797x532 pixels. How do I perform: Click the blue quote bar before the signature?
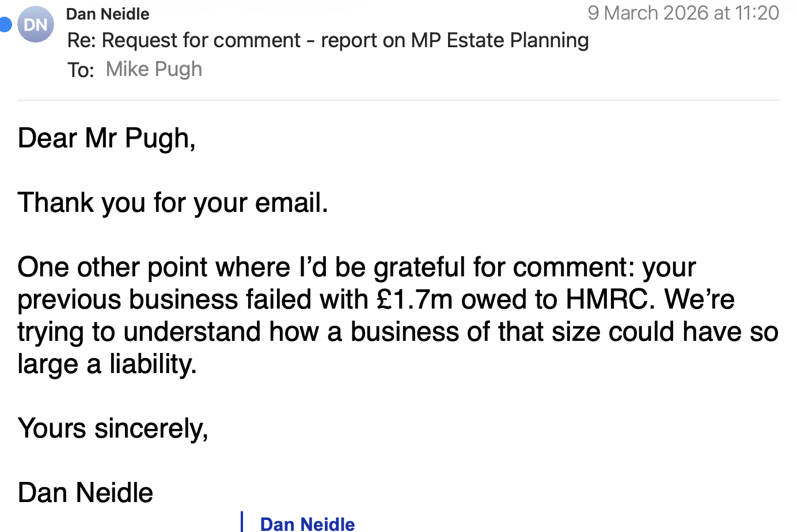click(x=242, y=522)
